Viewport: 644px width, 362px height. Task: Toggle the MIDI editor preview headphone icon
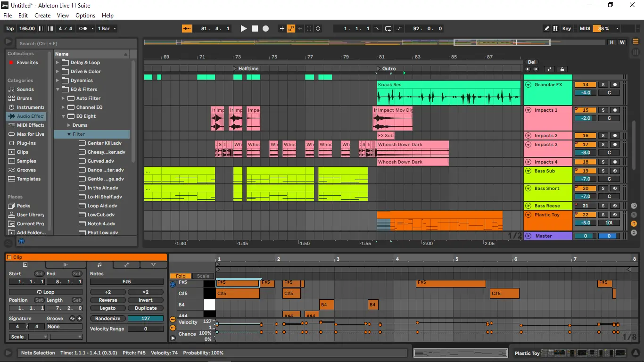click(x=173, y=284)
